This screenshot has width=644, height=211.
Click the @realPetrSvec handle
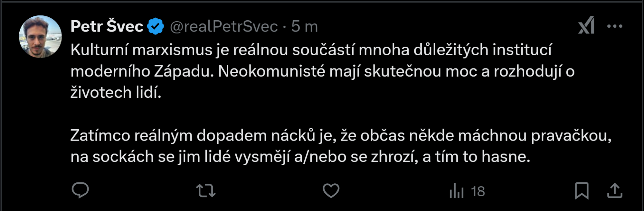click(224, 26)
